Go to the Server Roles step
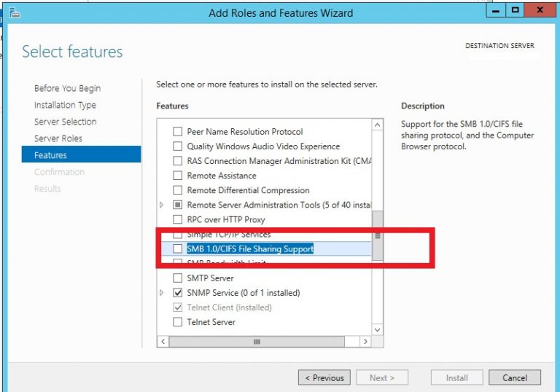 coord(58,138)
